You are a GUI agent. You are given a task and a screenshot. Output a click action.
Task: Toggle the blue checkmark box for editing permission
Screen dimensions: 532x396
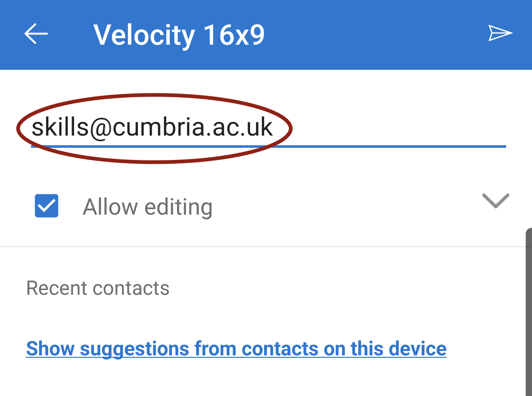click(47, 206)
